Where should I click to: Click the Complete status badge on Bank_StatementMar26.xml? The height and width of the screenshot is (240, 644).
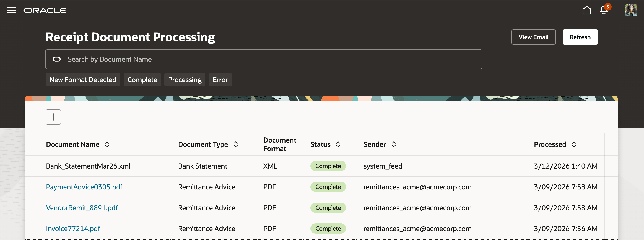click(x=328, y=166)
